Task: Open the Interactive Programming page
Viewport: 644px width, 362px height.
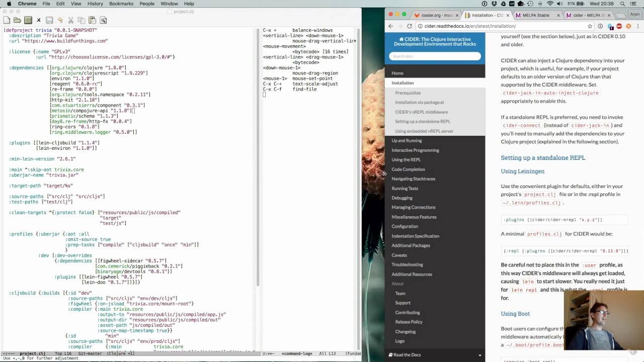Action: tap(416, 150)
